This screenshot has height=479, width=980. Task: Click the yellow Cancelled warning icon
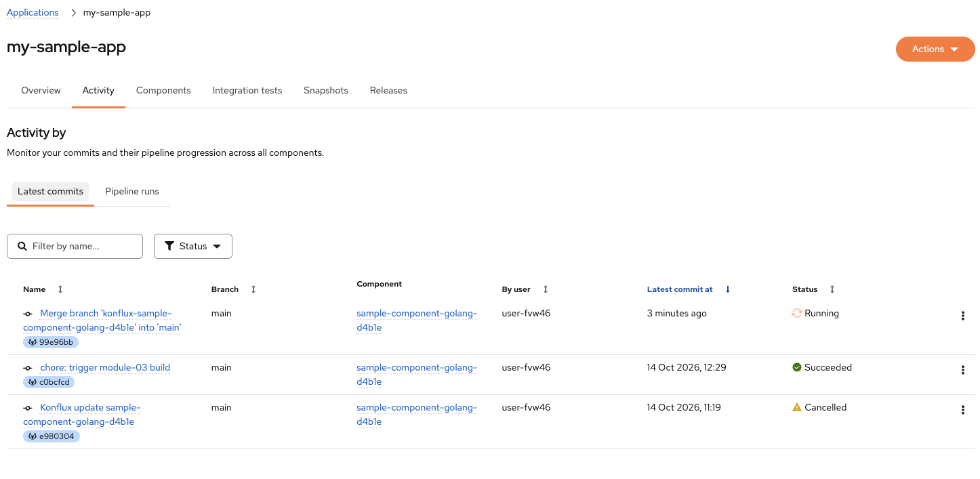[797, 408]
